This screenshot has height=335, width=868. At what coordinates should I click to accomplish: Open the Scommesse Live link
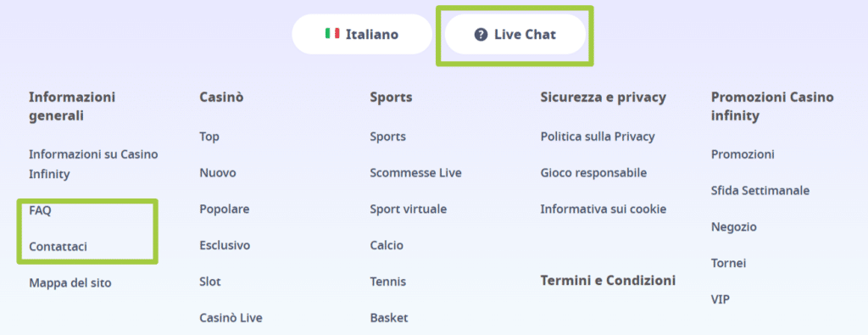click(x=415, y=173)
